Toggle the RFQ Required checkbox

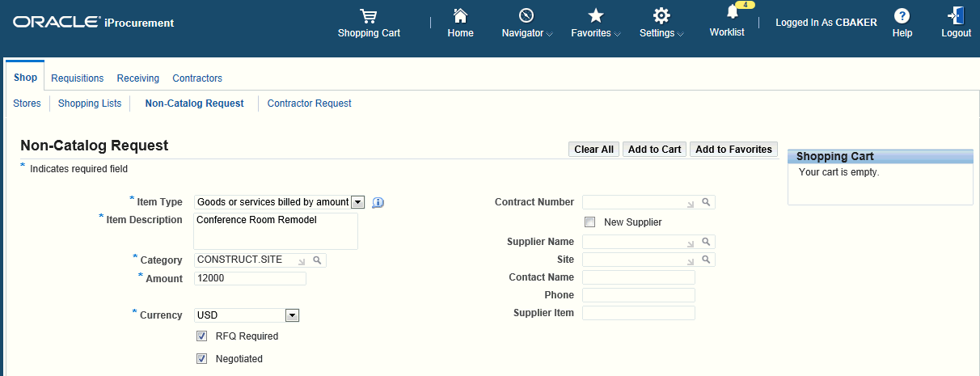coord(202,336)
